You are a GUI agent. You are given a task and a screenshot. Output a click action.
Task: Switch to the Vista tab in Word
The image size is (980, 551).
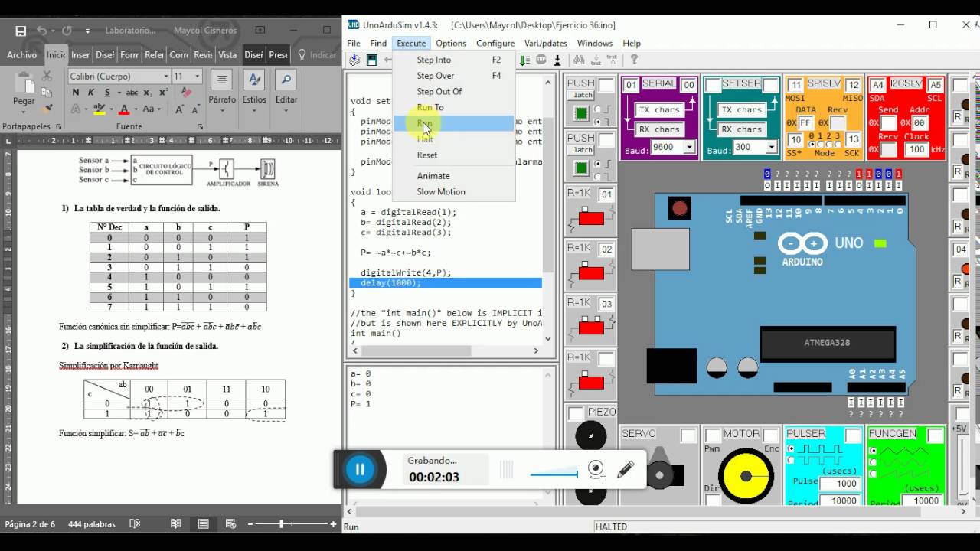tap(227, 55)
